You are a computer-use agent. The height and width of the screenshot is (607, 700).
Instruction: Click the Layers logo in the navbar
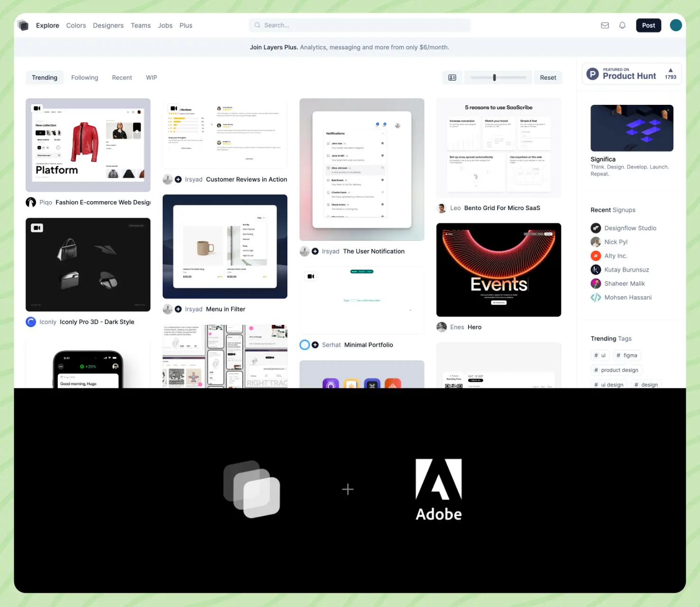click(23, 25)
